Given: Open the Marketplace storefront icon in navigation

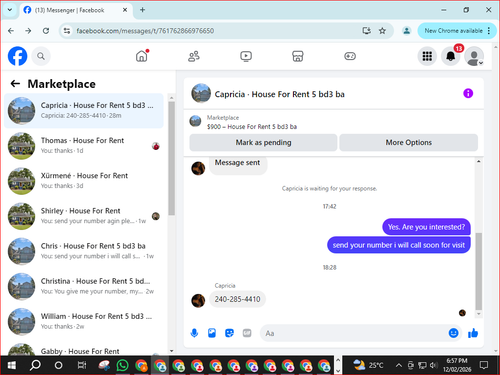Looking at the screenshot, I should (x=298, y=56).
